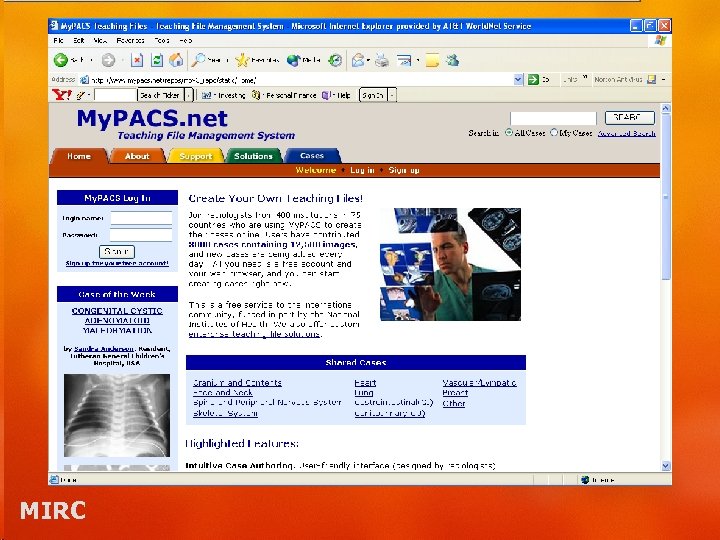
Task: Go to browser Home page icon
Action: point(176,60)
